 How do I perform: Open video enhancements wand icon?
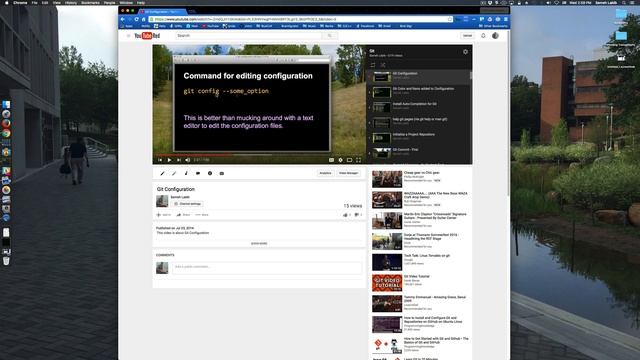pyautogui.click(x=174, y=173)
